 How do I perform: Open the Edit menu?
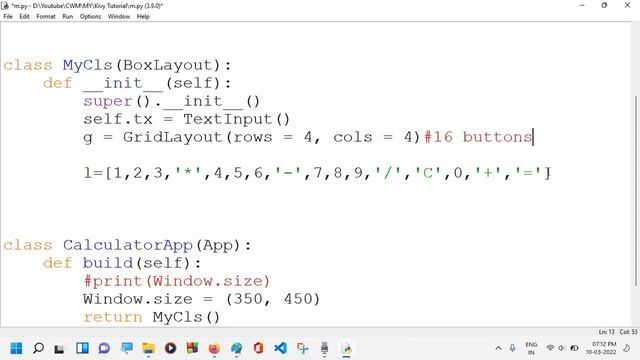(24, 16)
